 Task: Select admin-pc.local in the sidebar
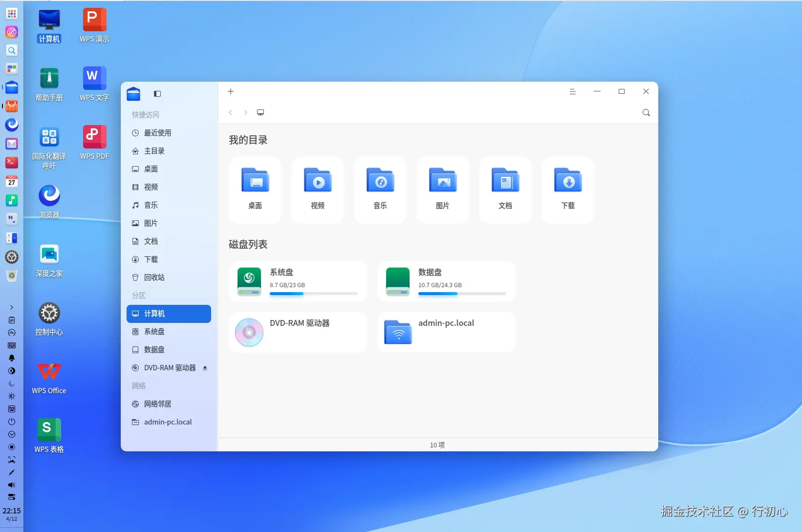tap(169, 422)
